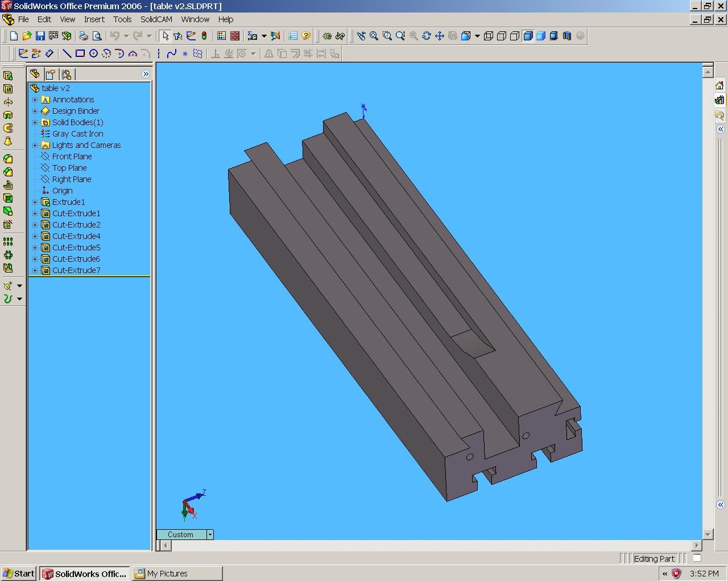
Task: Click the Save icon in the toolbar
Action: pyautogui.click(x=40, y=36)
